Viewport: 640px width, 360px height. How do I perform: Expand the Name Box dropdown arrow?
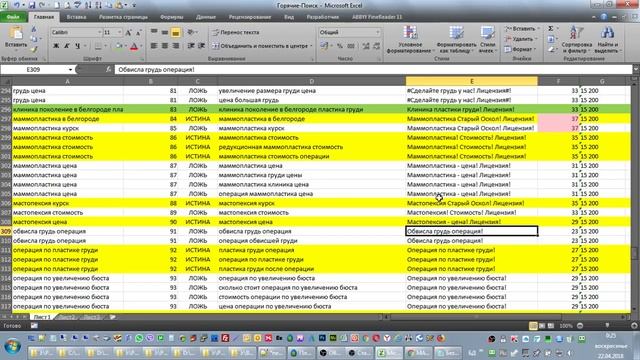click(x=70, y=70)
